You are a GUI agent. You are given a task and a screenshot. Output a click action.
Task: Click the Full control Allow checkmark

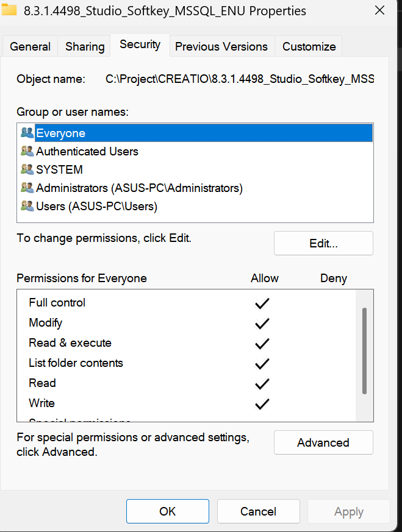tap(262, 303)
